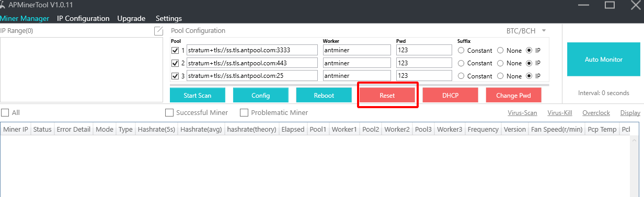Open the Virus-Kill link
The width and height of the screenshot is (644, 197).
559,112
